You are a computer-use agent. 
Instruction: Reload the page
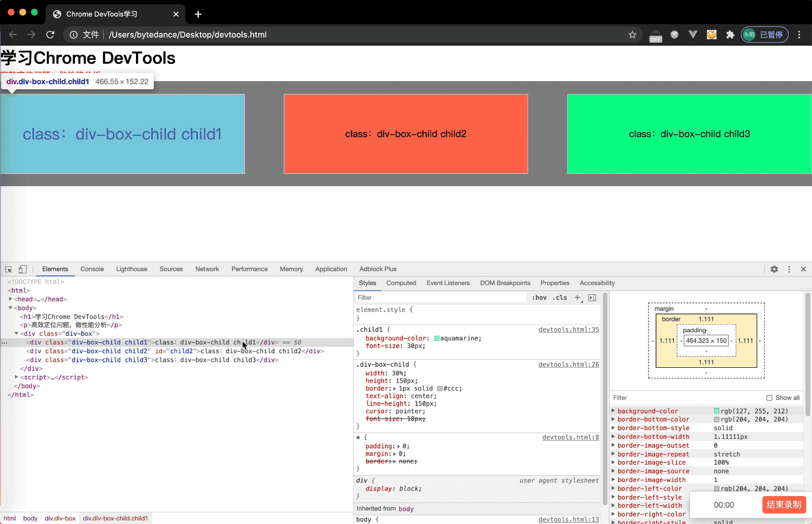(50, 34)
